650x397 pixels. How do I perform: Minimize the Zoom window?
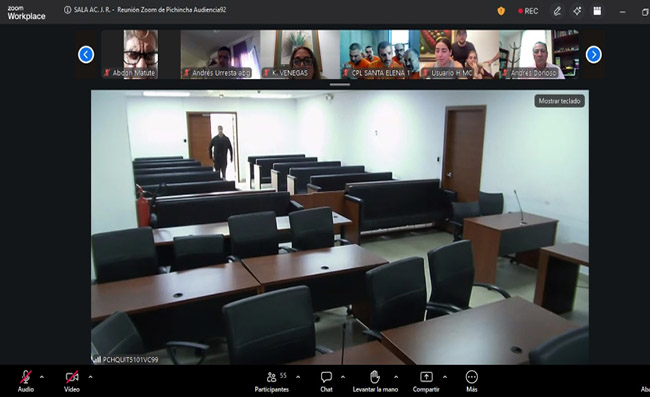pos(622,12)
